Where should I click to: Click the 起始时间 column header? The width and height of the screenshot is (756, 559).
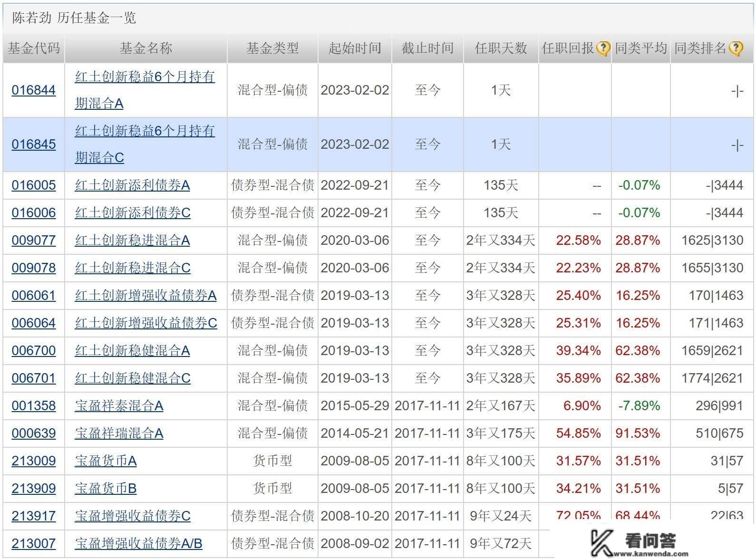(355, 48)
